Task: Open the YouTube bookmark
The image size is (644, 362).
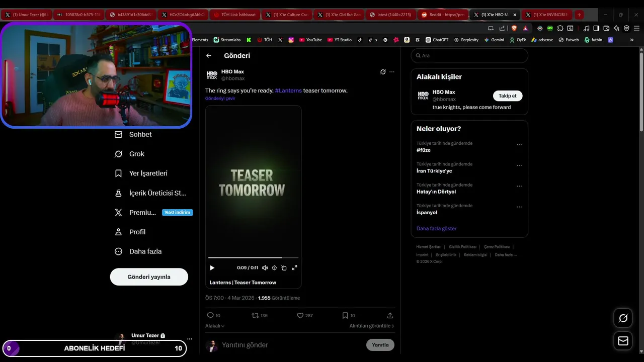Action: click(x=310, y=40)
